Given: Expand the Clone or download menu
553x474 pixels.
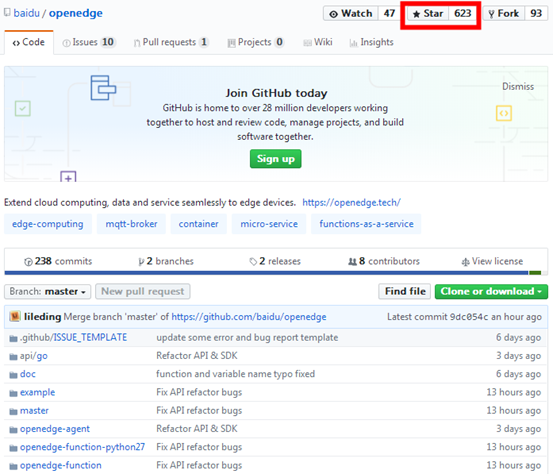Looking at the screenshot, I should 491,292.
